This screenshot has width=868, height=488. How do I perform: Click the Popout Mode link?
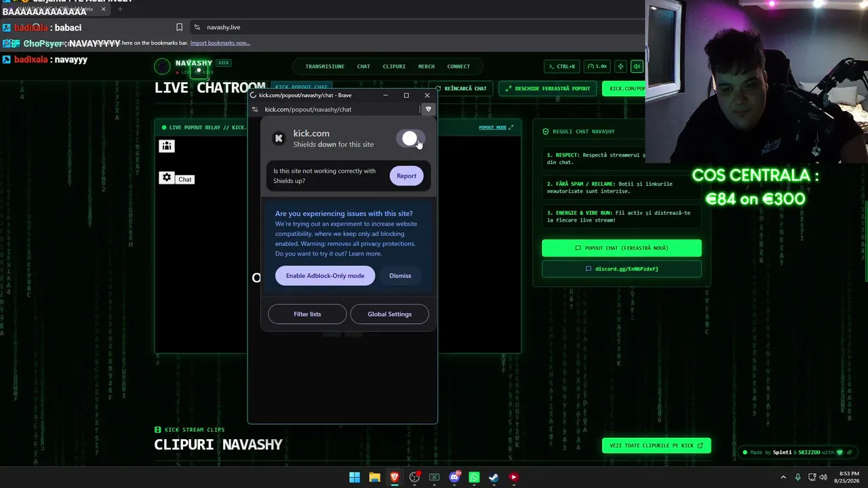[x=496, y=127]
